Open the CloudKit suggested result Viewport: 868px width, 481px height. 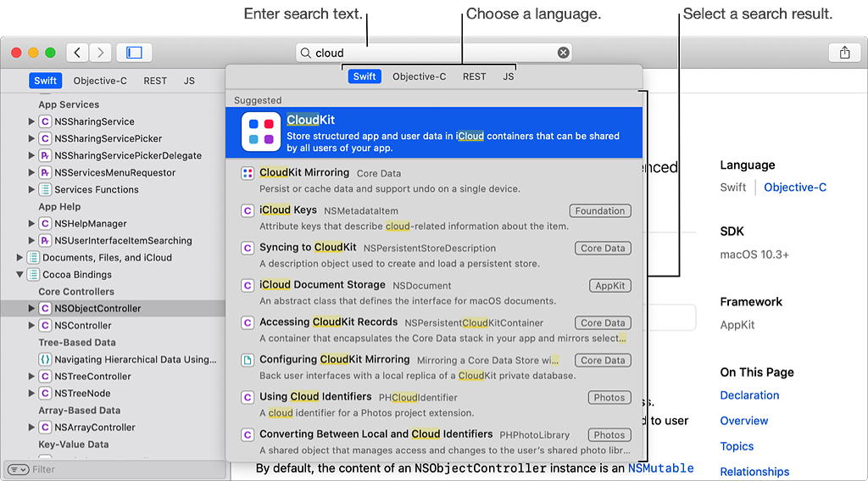pyautogui.click(x=434, y=132)
